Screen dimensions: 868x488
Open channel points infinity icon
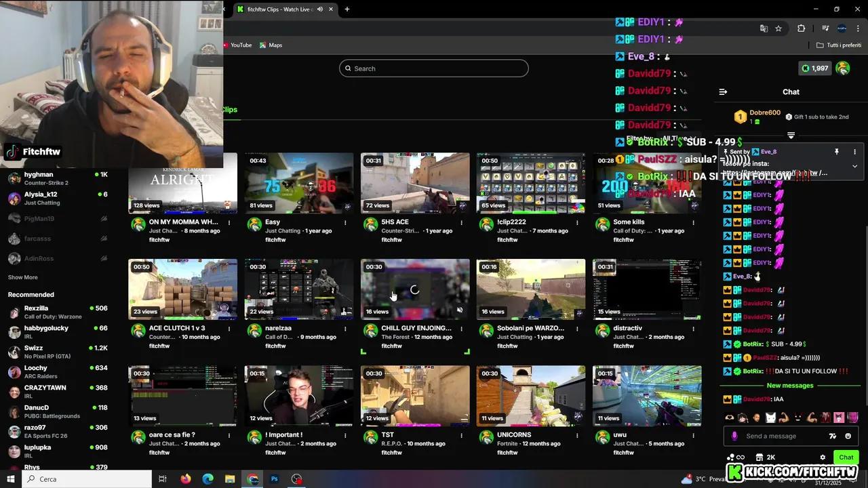pyautogui.click(x=735, y=457)
